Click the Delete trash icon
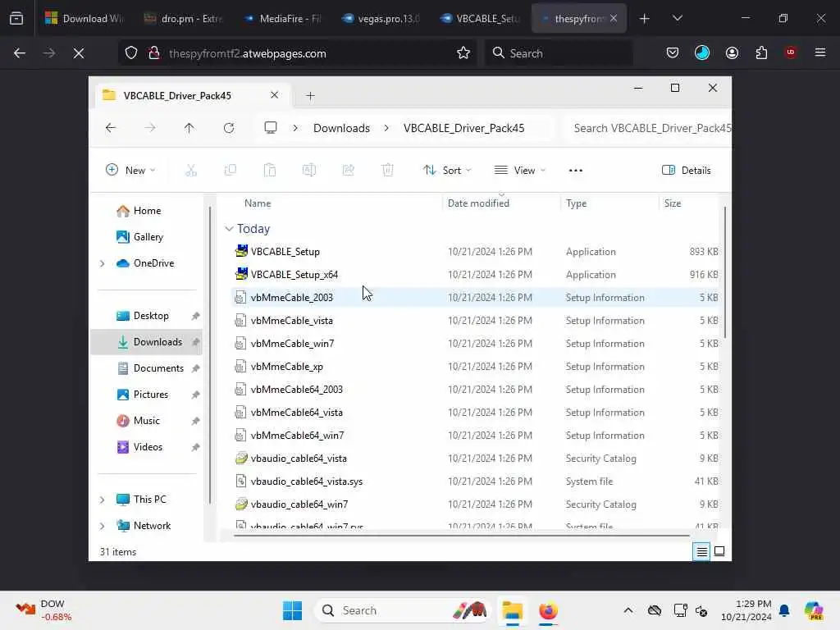This screenshot has width=840, height=630. tap(388, 171)
